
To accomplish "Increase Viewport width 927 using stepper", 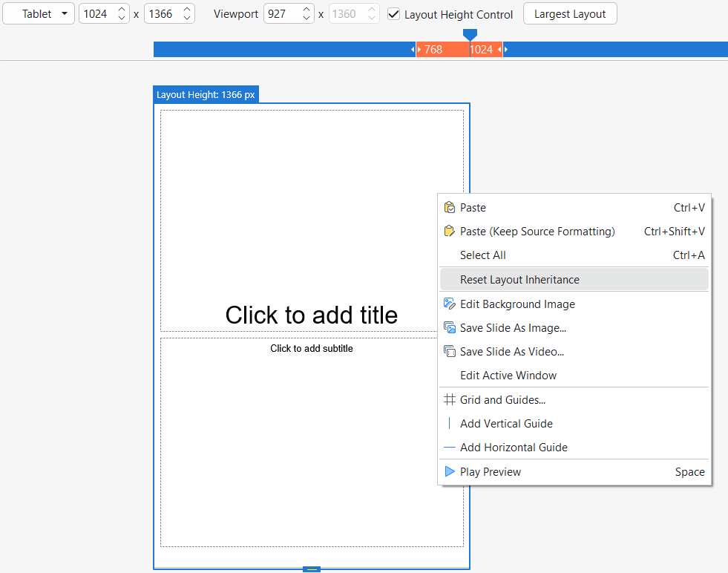I will pos(306,10).
